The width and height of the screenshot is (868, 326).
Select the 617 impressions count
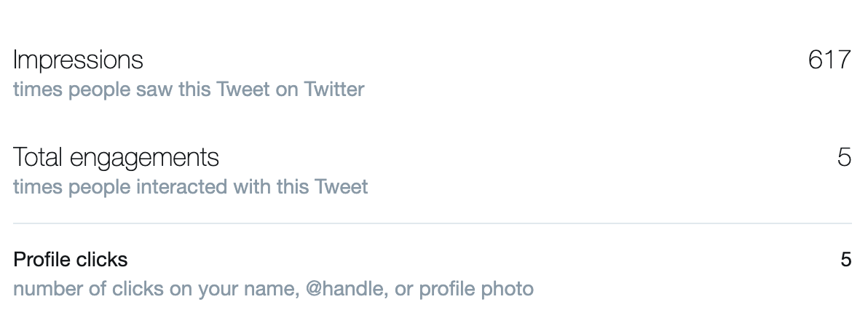[829, 60]
